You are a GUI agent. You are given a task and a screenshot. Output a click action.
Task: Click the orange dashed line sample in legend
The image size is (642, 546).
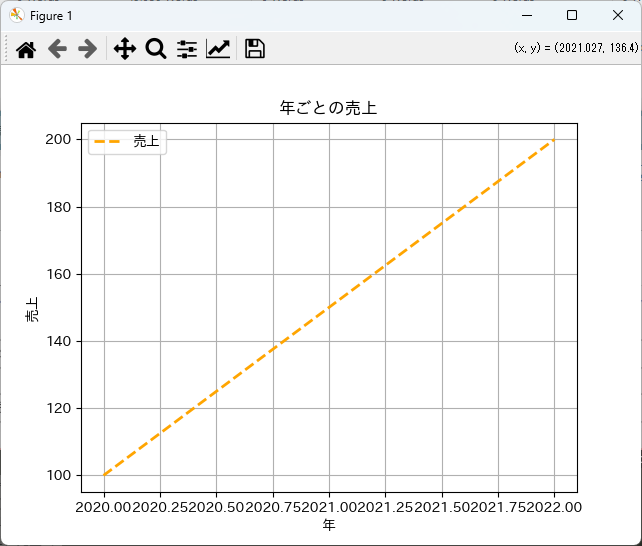[x=107, y=142]
